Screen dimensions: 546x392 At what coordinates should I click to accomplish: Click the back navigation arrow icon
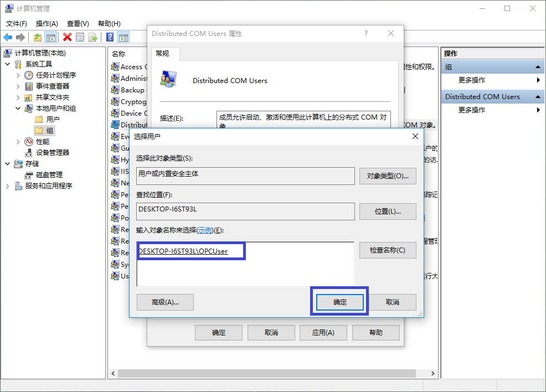click(7, 37)
